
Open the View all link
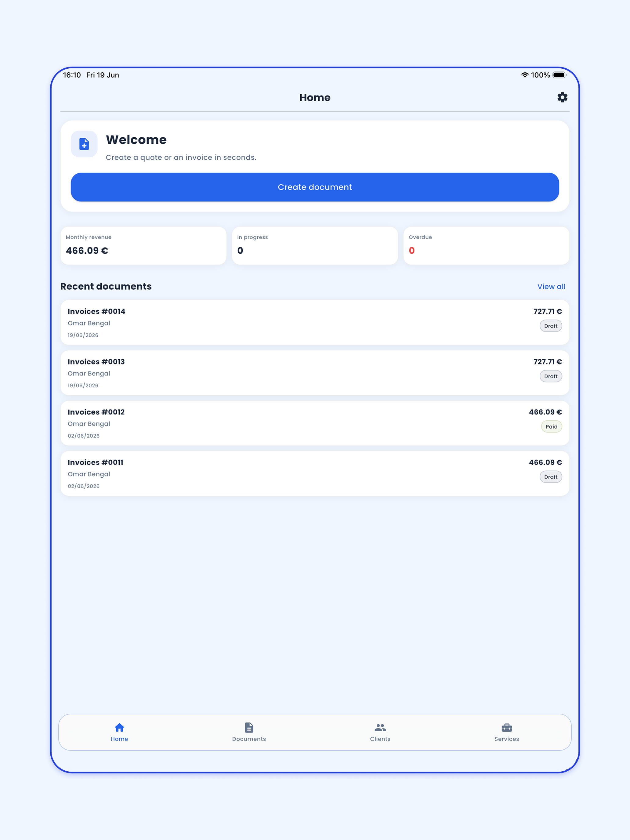(x=551, y=287)
